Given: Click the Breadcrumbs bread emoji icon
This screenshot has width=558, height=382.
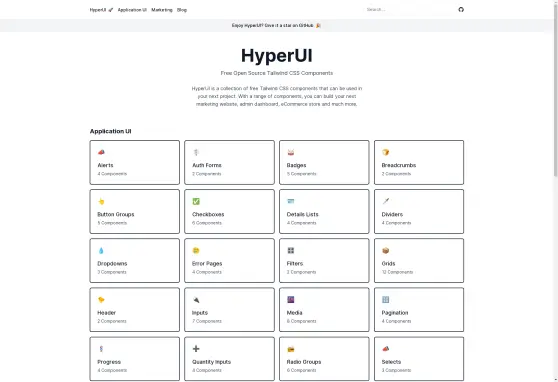Looking at the screenshot, I should click(x=385, y=152).
